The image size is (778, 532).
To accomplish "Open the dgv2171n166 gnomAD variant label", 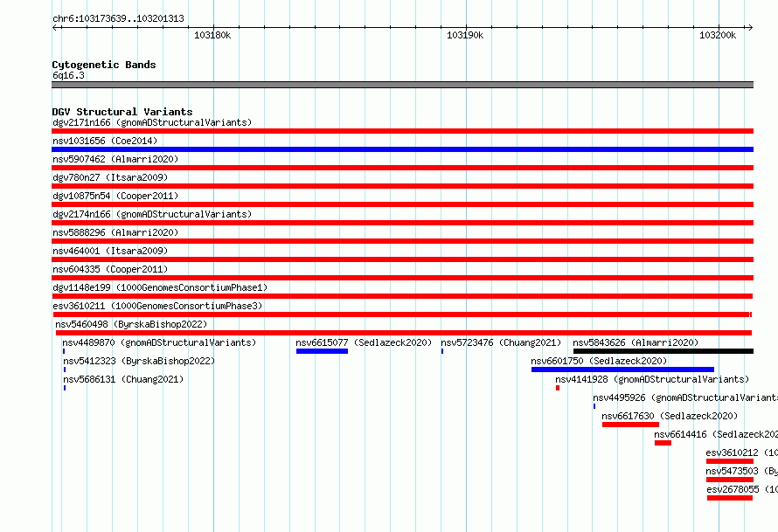I will pos(152,122).
